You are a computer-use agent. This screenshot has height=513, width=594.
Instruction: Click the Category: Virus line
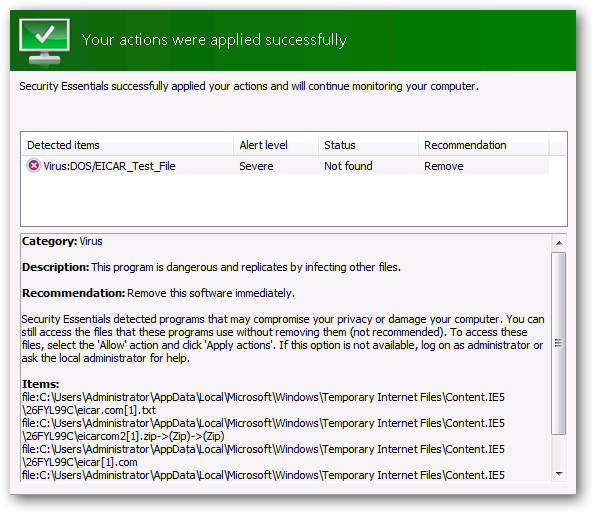point(62,241)
